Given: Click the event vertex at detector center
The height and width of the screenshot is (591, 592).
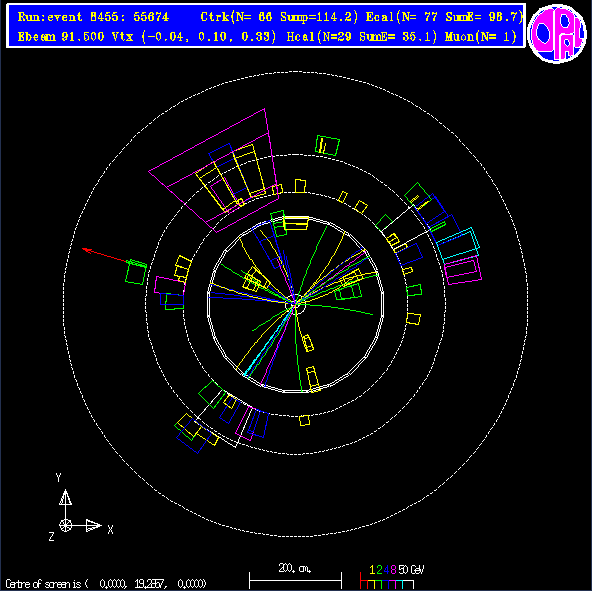Looking at the screenshot, I should pyautogui.click(x=296, y=304).
